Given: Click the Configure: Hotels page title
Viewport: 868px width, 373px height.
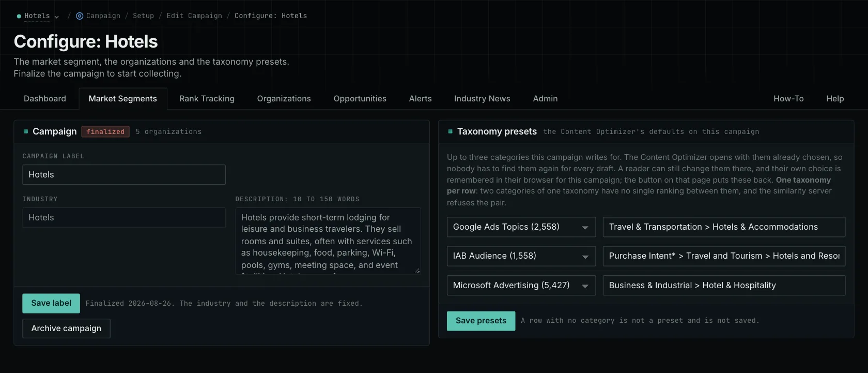Looking at the screenshot, I should pos(86,42).
